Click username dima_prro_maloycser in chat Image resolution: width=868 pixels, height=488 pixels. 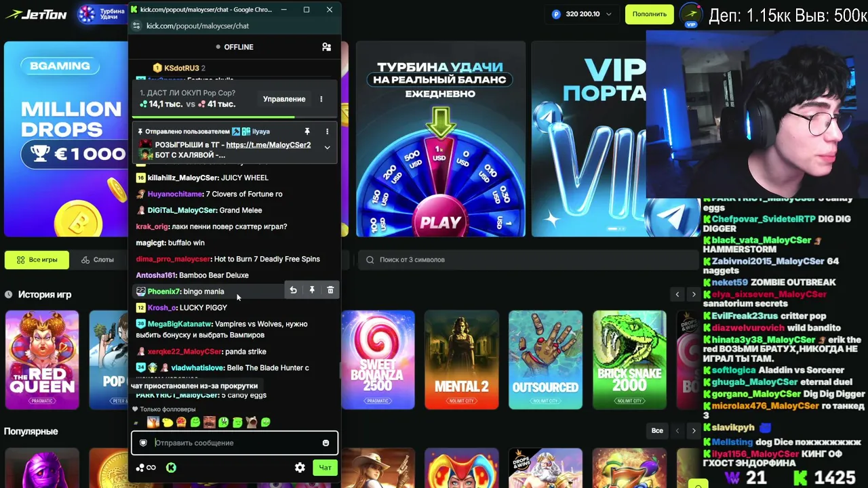173,259
